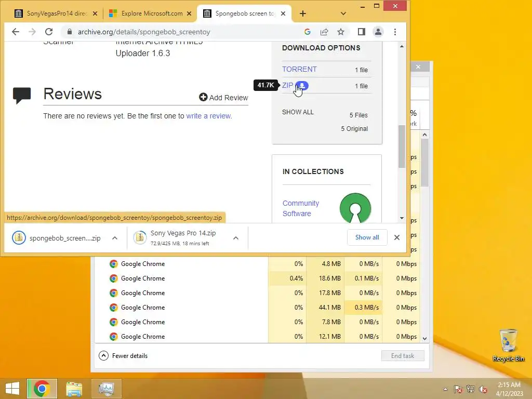Open 5 Original files link
Viewport: 532px width, 399px height.
[x=354, y=129]
